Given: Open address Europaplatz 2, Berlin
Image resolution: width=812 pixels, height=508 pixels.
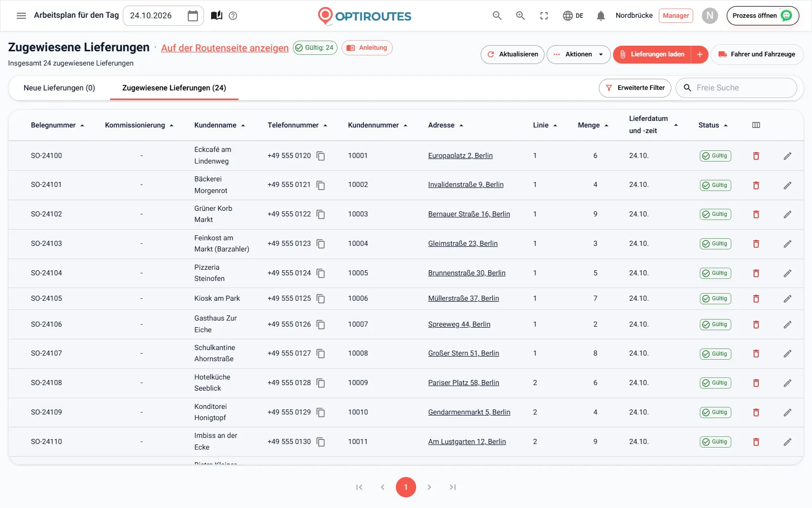Looking at the screenshot, I should [x=460, y=155].
